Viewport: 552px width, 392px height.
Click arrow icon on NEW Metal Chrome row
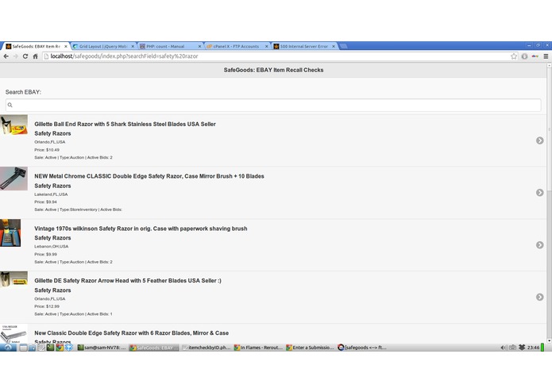click(x=539, y=193)
